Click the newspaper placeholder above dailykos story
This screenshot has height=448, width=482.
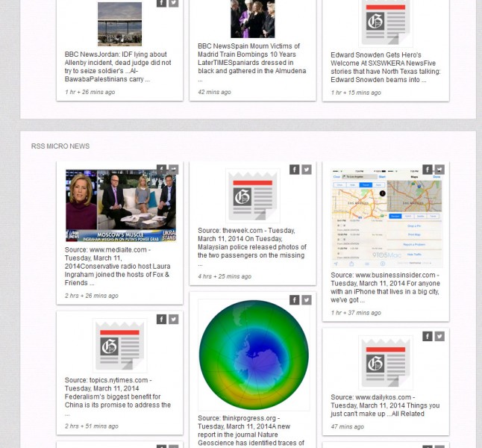point(386,362)
